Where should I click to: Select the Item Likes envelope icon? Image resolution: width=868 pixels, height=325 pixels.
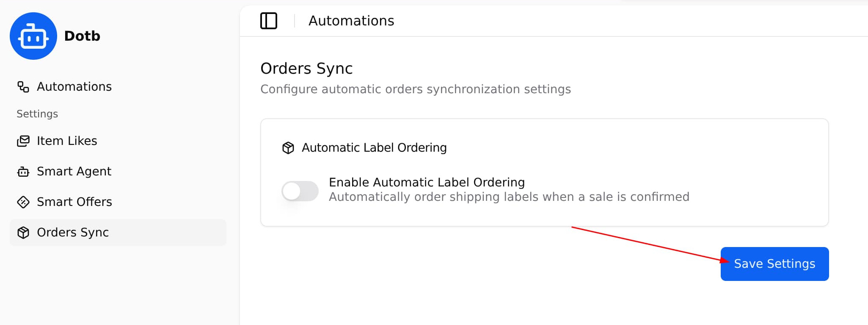(23, 141)
